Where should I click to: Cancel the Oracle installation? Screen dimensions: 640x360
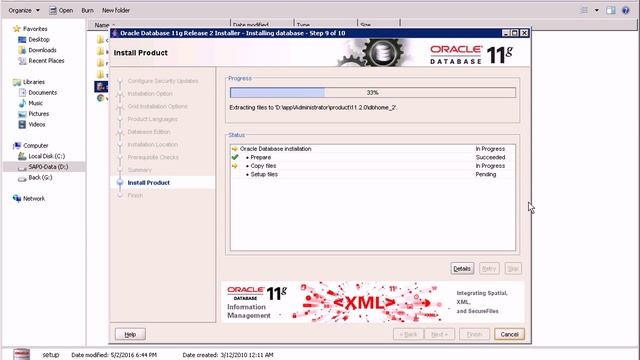pyautogui.click(x=509, y=334)
